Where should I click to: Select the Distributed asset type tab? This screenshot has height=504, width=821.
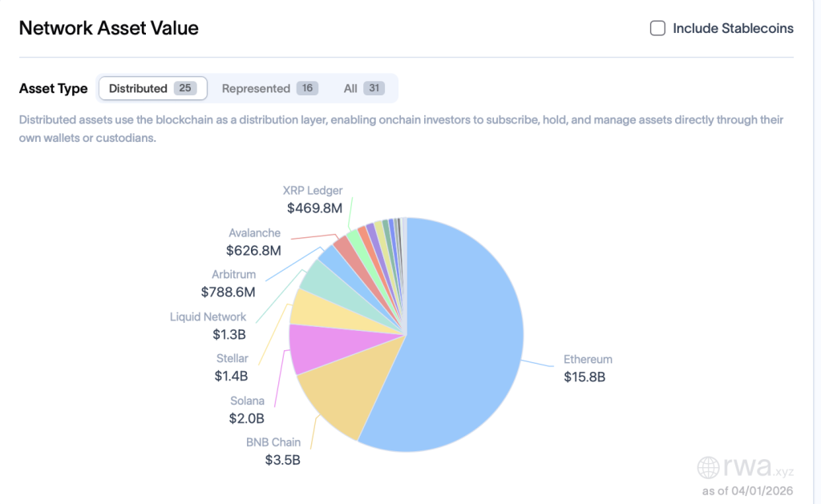click(x=153, y=88)
